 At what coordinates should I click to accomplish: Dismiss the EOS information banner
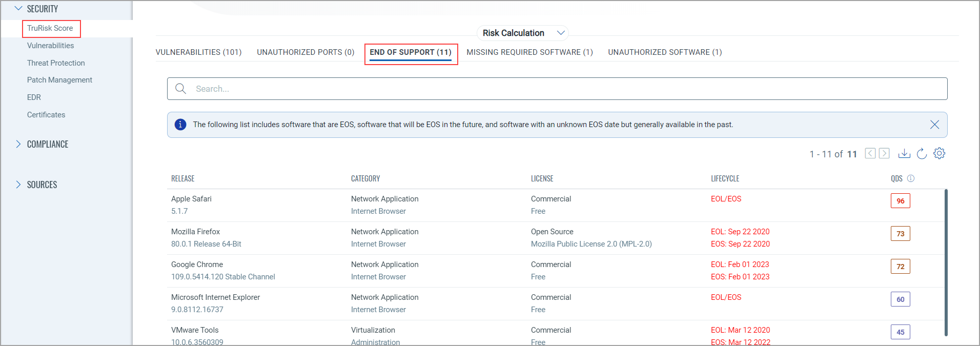[934, 125]
